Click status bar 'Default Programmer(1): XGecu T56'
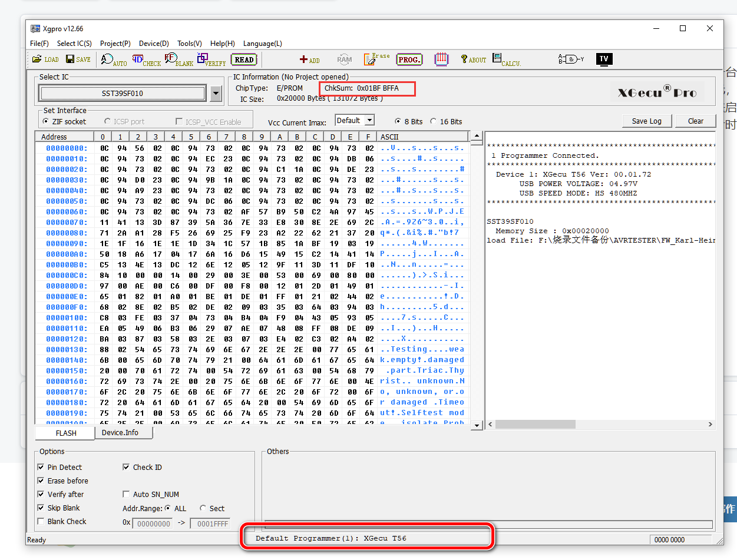This screenshot has width=737, height=560. (x=331, y=538)
